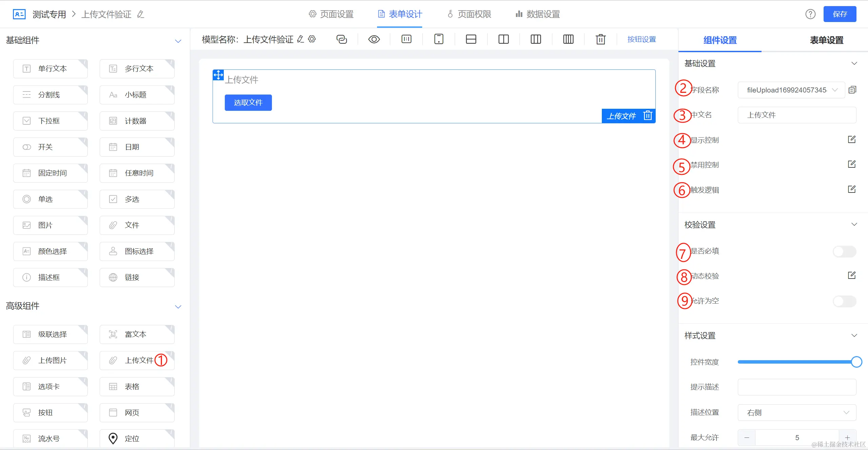Click the 控件宽度 slider handle
The height and width of the screenshot is (450, 868).
tap(856, 362)
